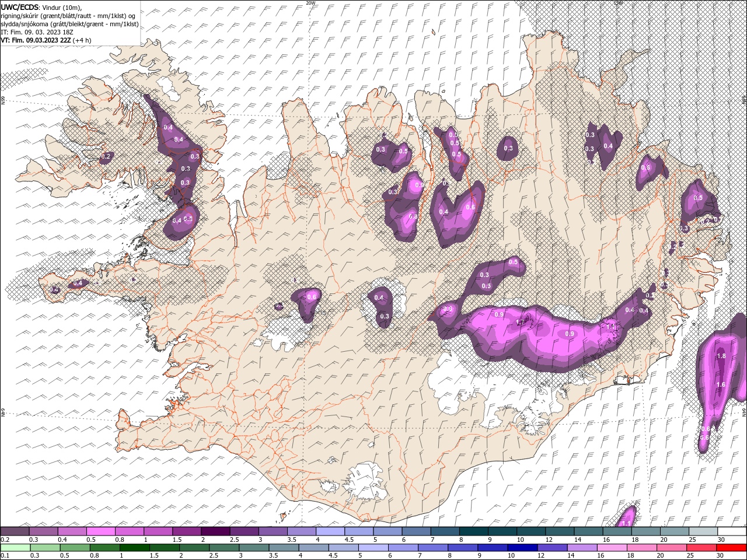Pick the pure red swatch ending the bottom scale

coord(731,548)
